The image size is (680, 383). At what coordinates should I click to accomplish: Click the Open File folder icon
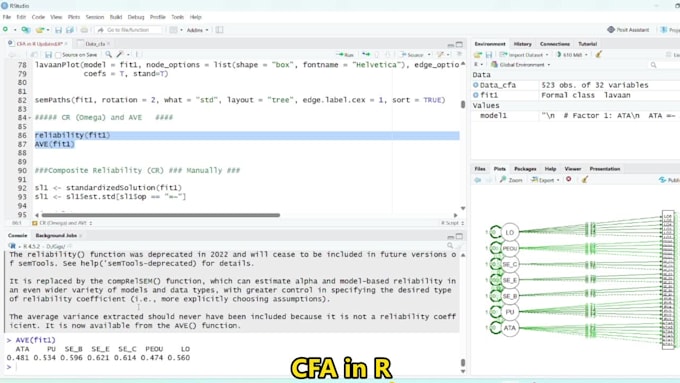pos(39,29)
